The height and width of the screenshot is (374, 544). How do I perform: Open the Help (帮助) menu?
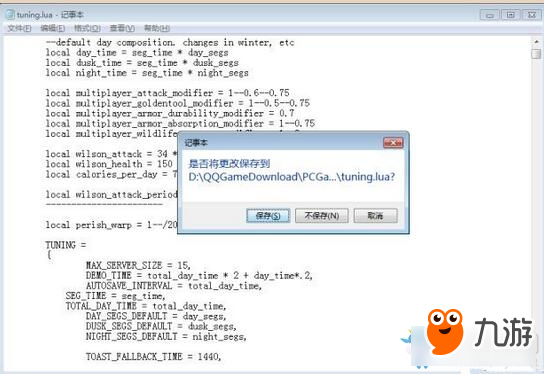point(157,28)
